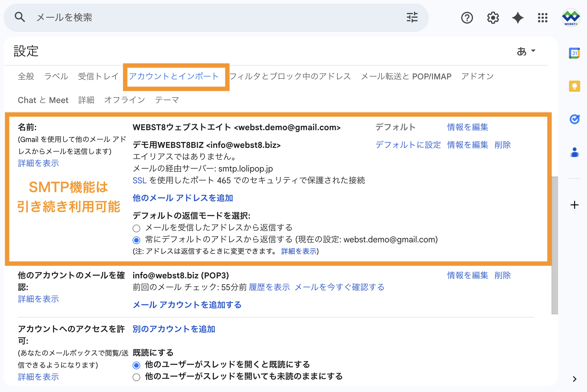587x392 pixels.
Task: Click plus to get add-ons
Action: 574,205
